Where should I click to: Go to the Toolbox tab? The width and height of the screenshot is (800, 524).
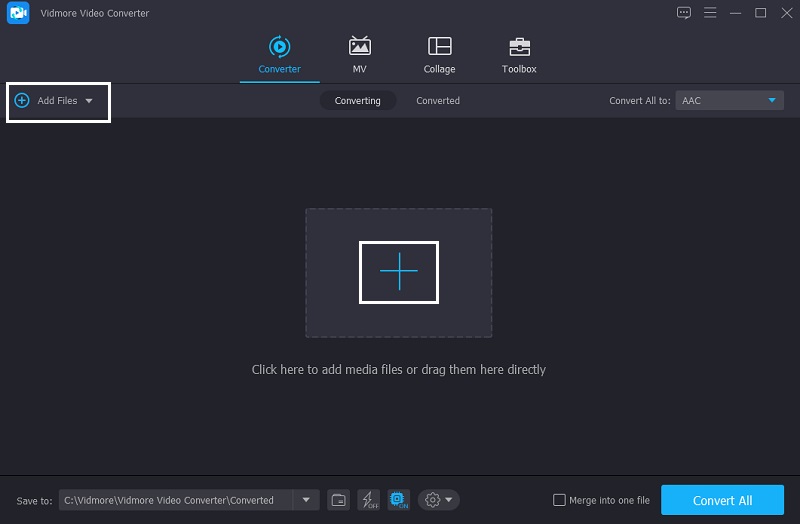pyautogui.click(x=519, y=55)
